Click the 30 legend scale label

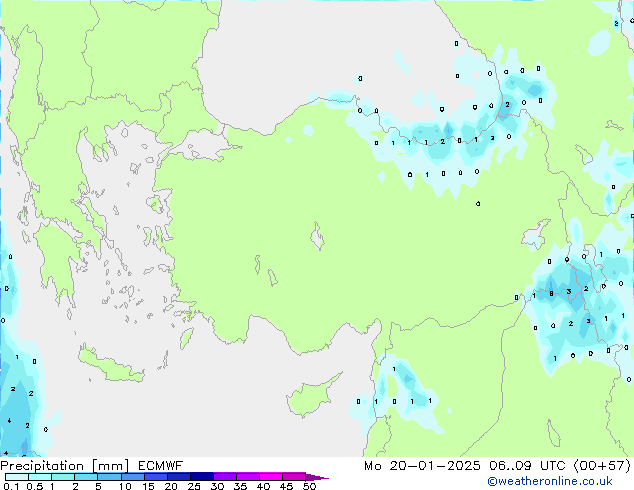218,486
